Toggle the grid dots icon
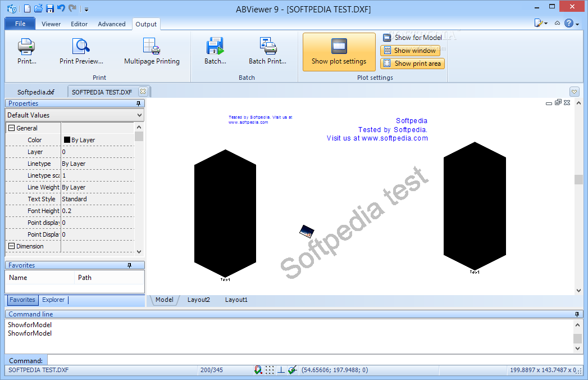The height and width of the screenshot is (380, 588). [x=270, y=370]
